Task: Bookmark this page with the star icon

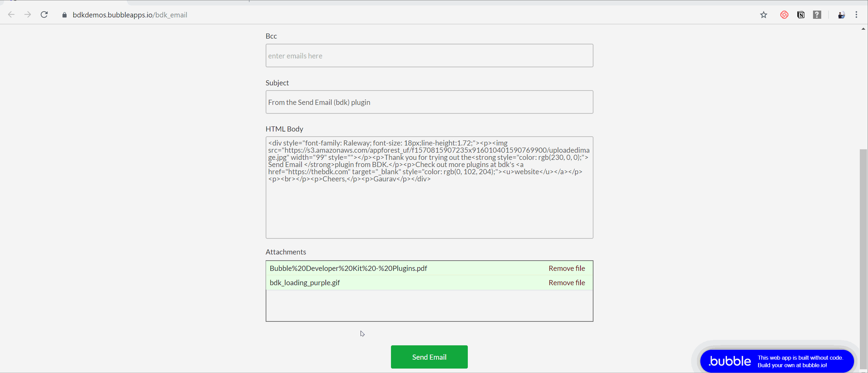Action: (x=764, y=15)
